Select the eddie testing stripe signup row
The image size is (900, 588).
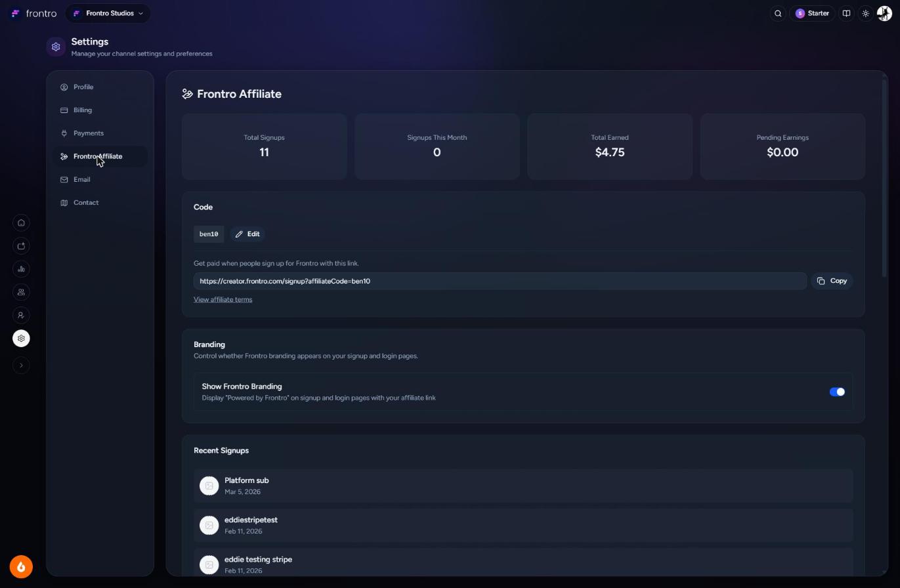coord(523,562)
